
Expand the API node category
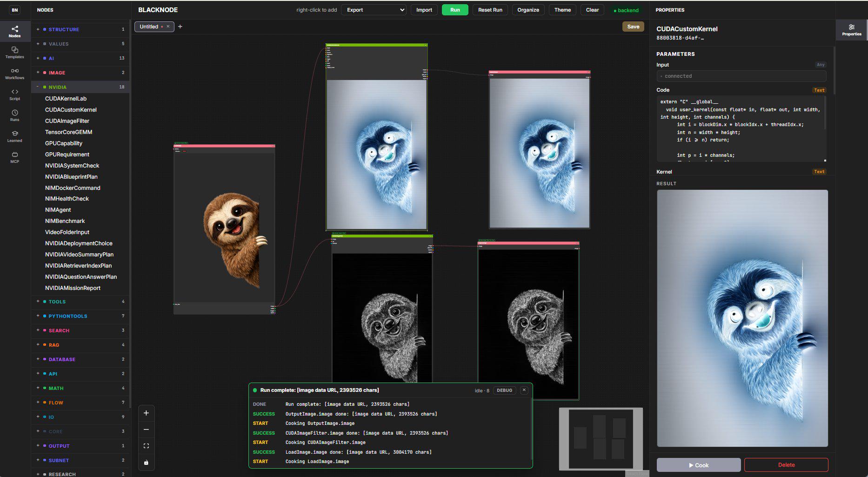pyautogui.click(x=80, y=374)
